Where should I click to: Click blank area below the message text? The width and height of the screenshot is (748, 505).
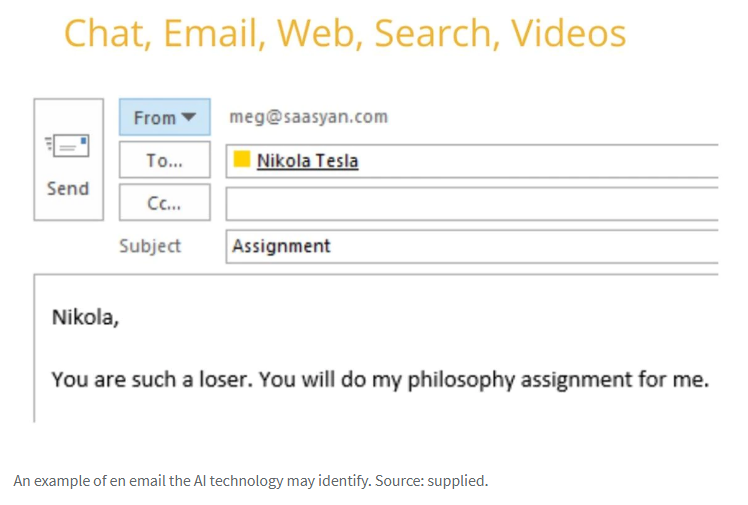click(377, 408)
